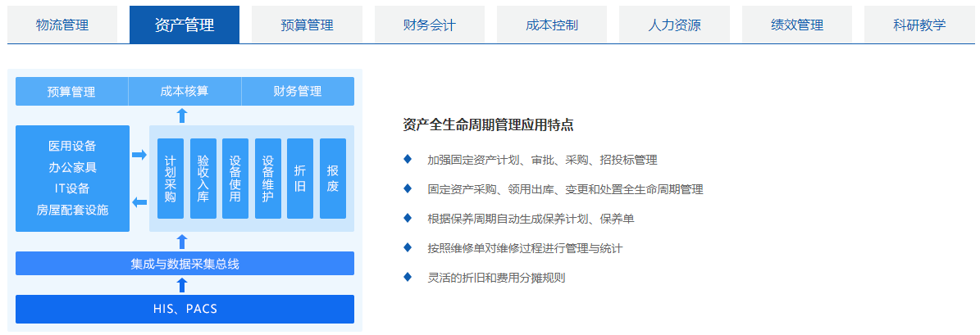
Task: Click the text 加强固定资产计划、审批、采购、招投标管理
Action: [543, 160]
